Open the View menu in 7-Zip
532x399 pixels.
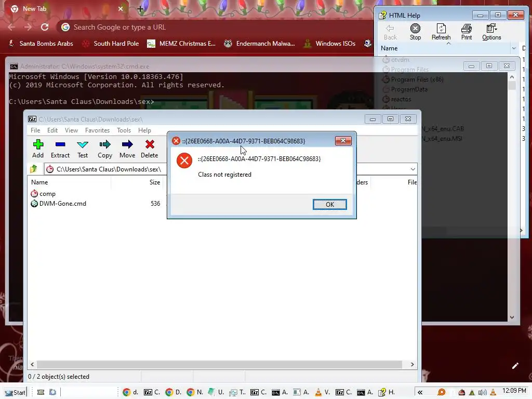pyautogui.click(x=71, y=130)
